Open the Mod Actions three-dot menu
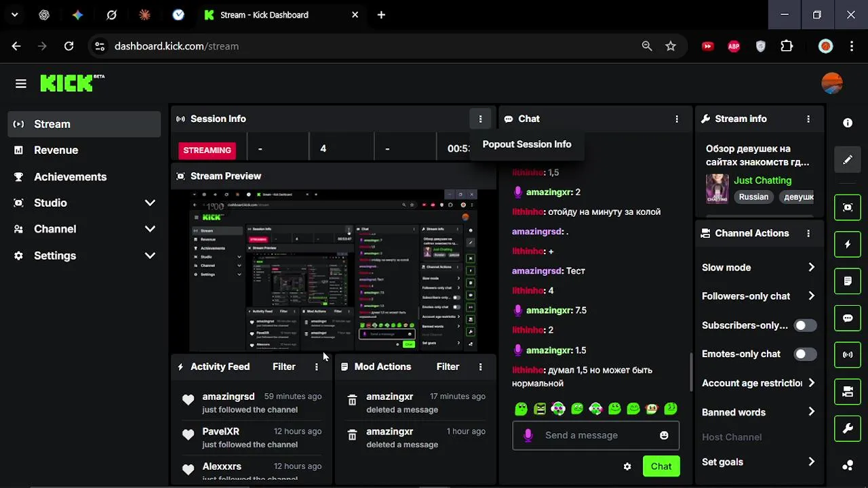Image resolution: width=868 pixels, height=488 pixels. pyautogui.click(x=480, y=367)
